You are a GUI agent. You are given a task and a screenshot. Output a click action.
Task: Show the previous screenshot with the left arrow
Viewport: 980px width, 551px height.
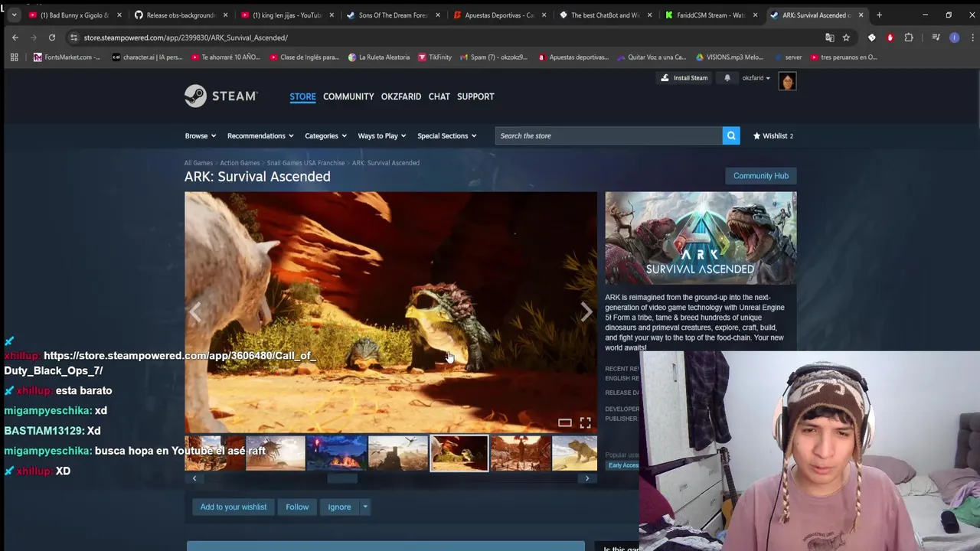pos(194,312)
